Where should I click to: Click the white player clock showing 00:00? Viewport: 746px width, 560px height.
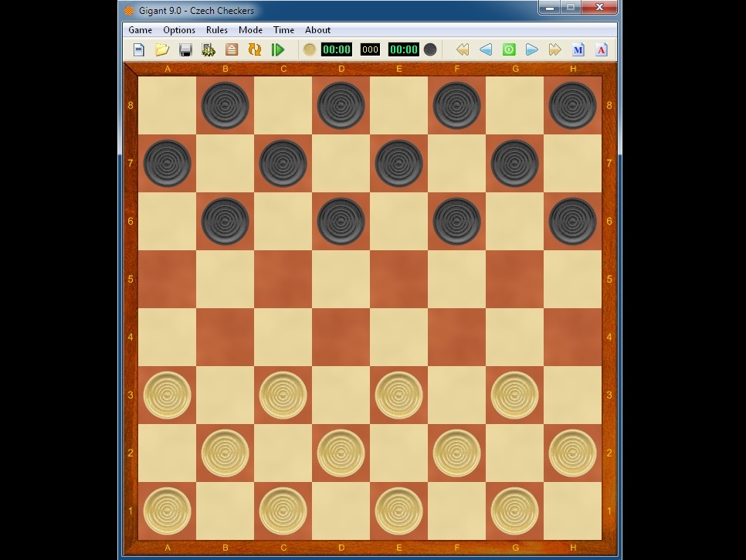coord(337,49)
